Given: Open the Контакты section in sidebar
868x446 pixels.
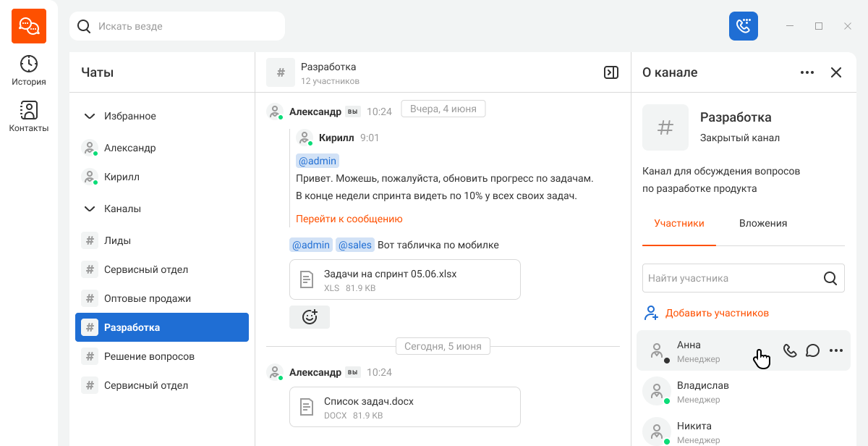Looking at the screenshot, I should 29,117.
